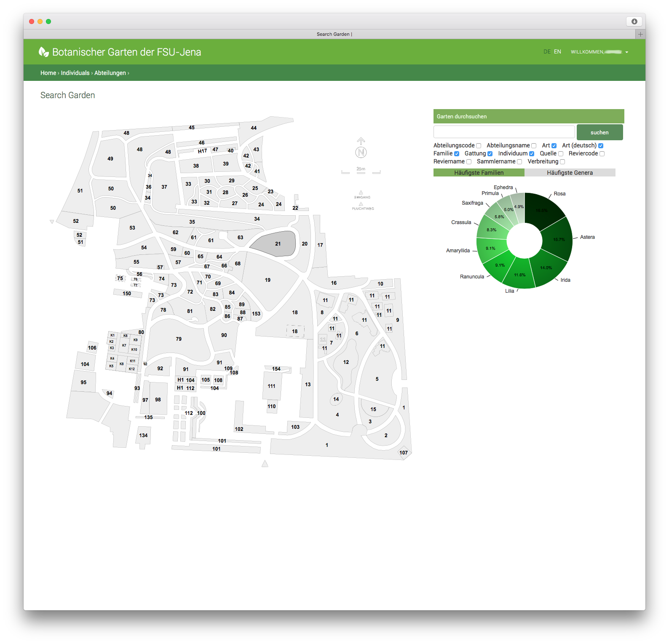Click the leaf logo icon in header
The height and width of the screenshot is (644, 669).
pyautogui.click(x=43, y=52)
